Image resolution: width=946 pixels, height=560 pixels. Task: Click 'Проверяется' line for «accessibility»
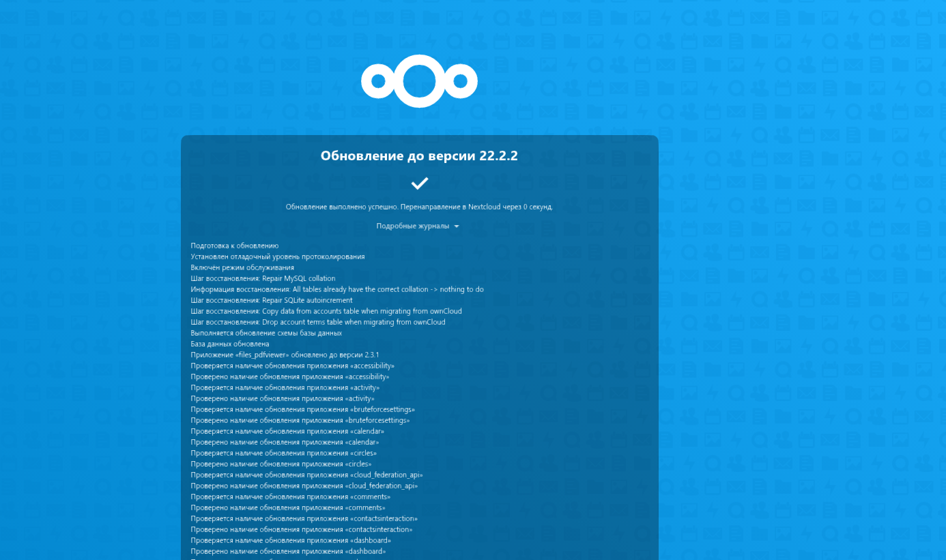(292, 366)
